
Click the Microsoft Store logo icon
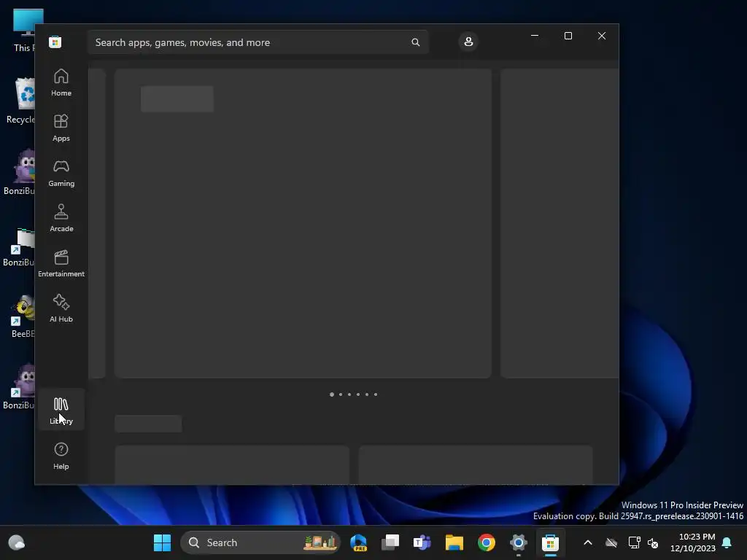pos(55,42)
